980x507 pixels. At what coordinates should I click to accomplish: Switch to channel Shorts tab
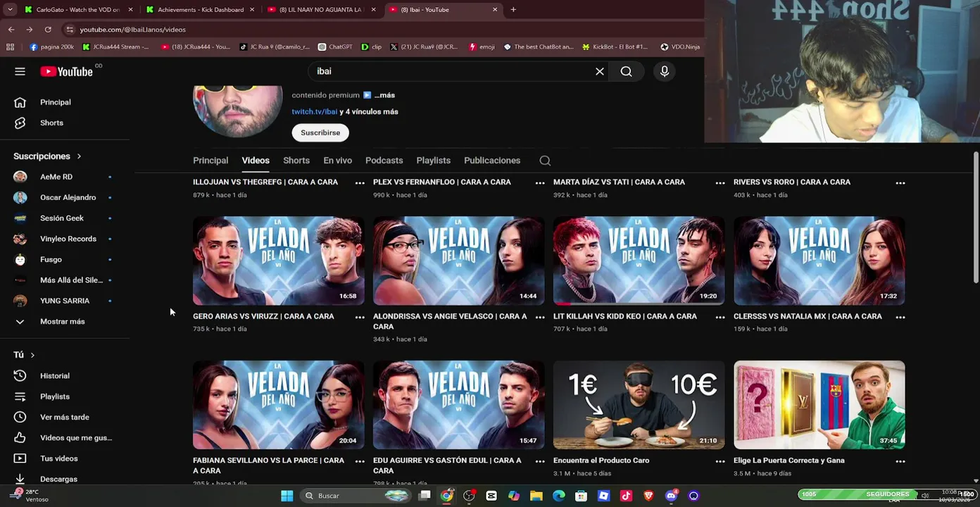tap(296, 161)
